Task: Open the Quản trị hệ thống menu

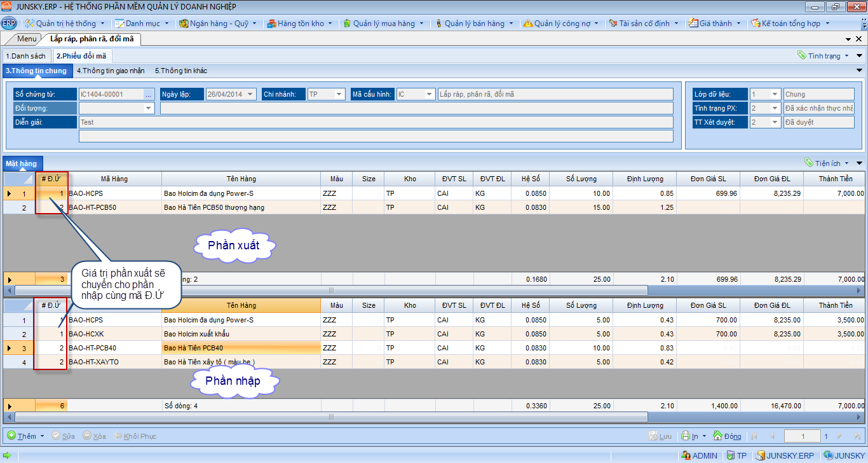Action: 65,24
